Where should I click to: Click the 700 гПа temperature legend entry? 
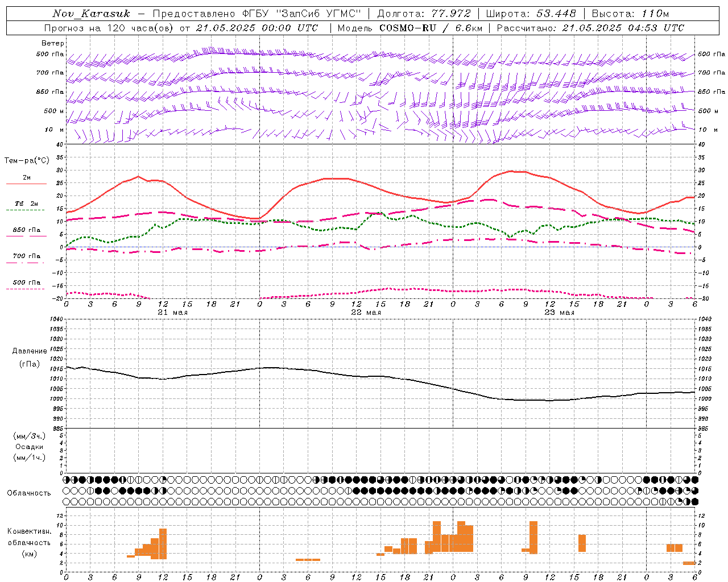(x=27, y=256)
